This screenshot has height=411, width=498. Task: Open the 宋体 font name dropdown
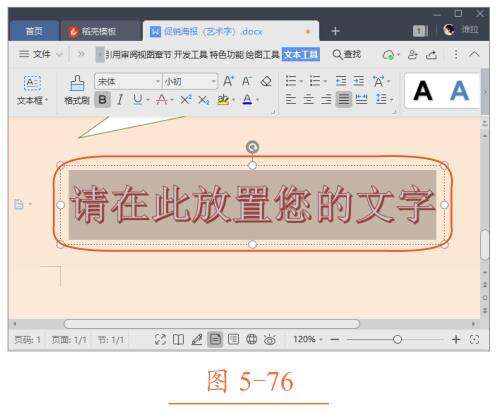(x=157, y=81)
